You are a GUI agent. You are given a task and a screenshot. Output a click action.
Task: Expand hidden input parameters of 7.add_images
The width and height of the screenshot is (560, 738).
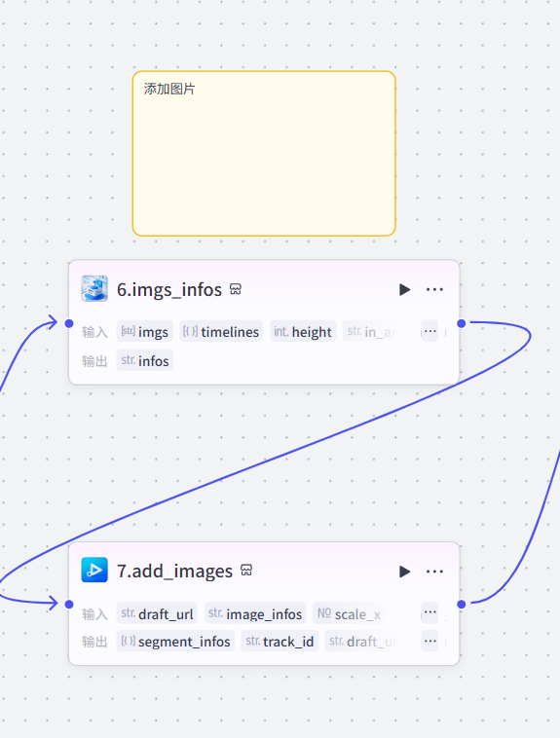(429, 612)
